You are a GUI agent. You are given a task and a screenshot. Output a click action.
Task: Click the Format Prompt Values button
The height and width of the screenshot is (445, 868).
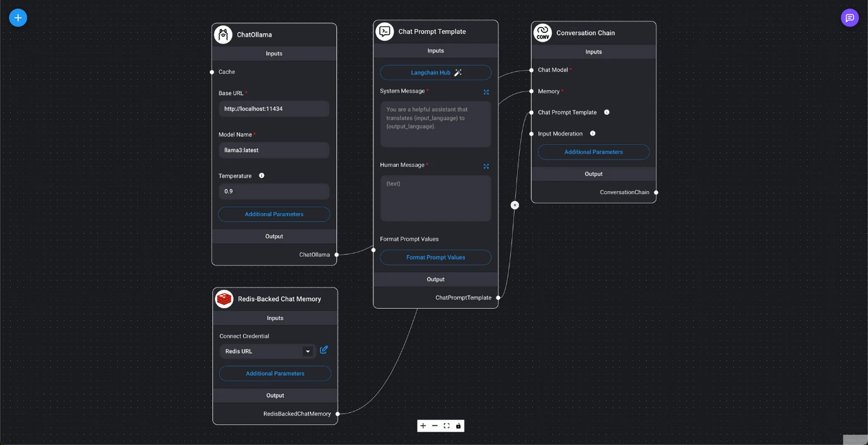pos(435,257)
